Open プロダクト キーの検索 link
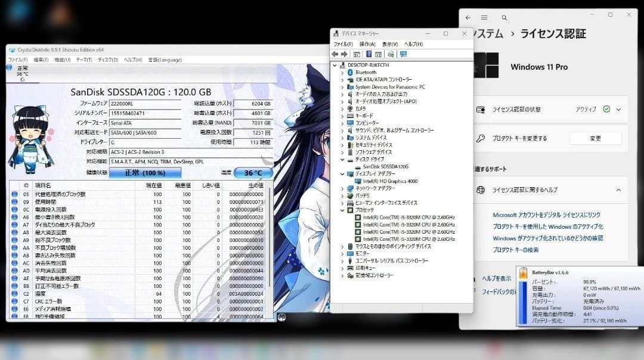The image size is (644, 360). [x=515, y=250]
